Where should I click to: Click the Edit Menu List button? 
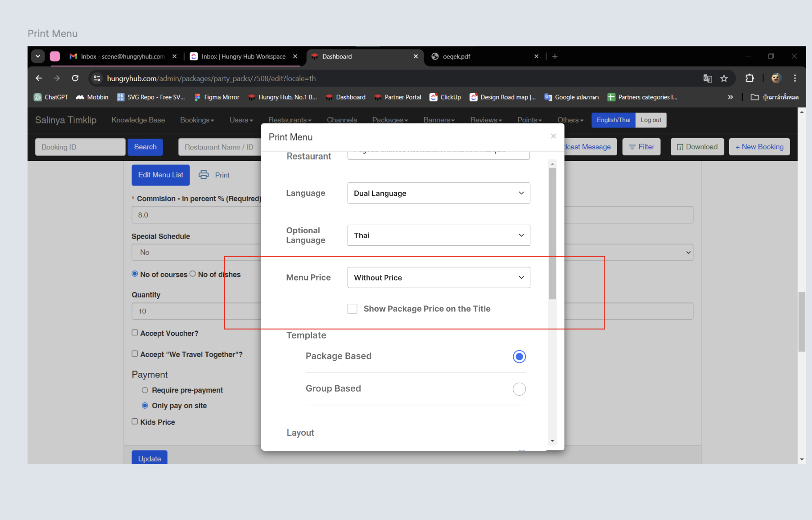coord(160,175)
